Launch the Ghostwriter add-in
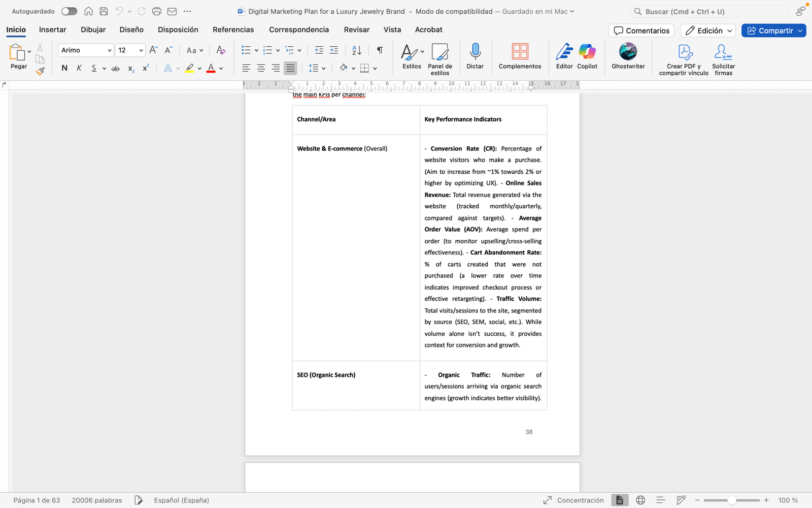Screen dimensions: 812x508 click(x=628, y=52)
